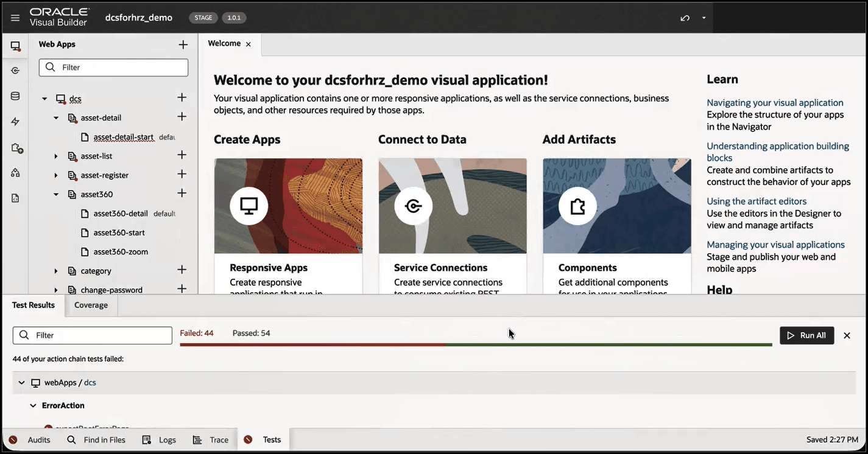Select the Welcome tab
This screenshot has height=454, width=868.
tap(224, 44)
